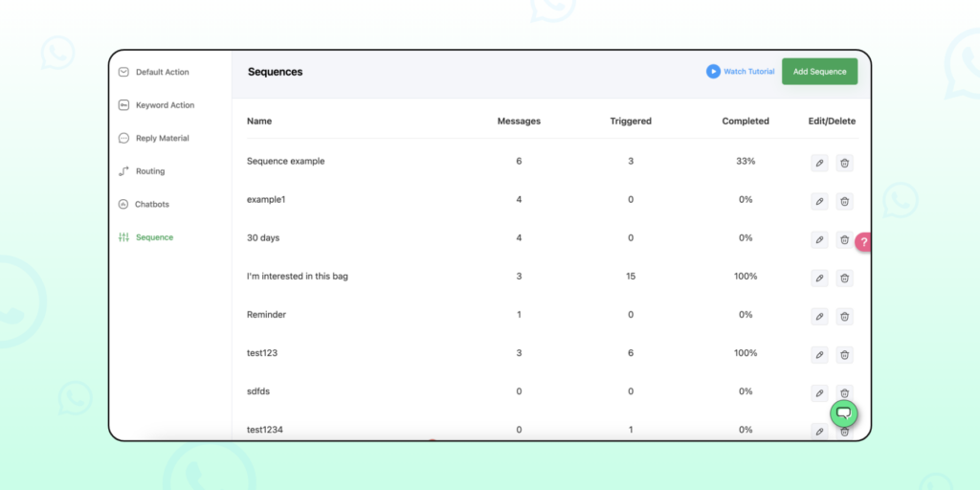The width and height of the screenshot is (980, 490).
Task: Open the Watch Tutorial link
Action: [748, 72]
